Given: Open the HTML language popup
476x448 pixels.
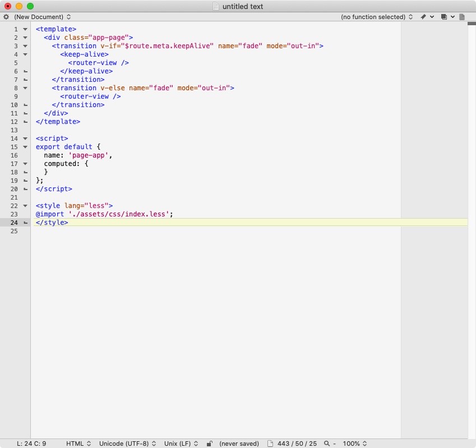Looking at the screenshot, I should click(x=78, y=444).
